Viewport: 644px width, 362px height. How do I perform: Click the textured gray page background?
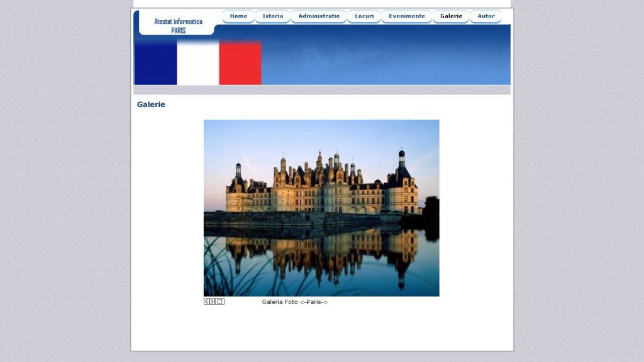[x=63, y=189]
